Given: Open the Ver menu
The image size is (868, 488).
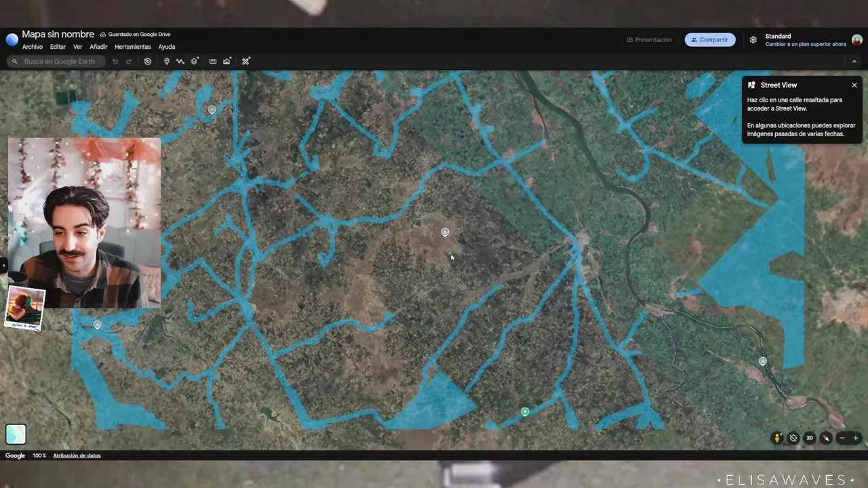Looking at the screenshot, I should click(78, 47).
